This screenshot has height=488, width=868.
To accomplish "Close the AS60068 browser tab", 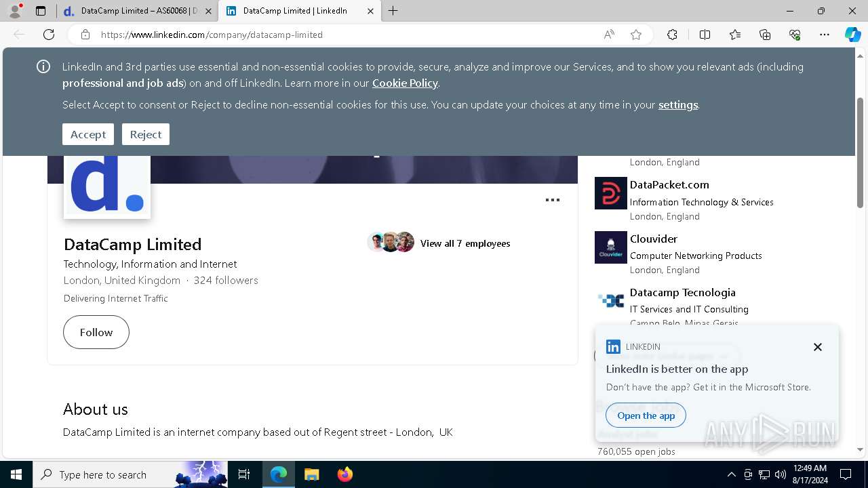I will [x=208, y=11].
